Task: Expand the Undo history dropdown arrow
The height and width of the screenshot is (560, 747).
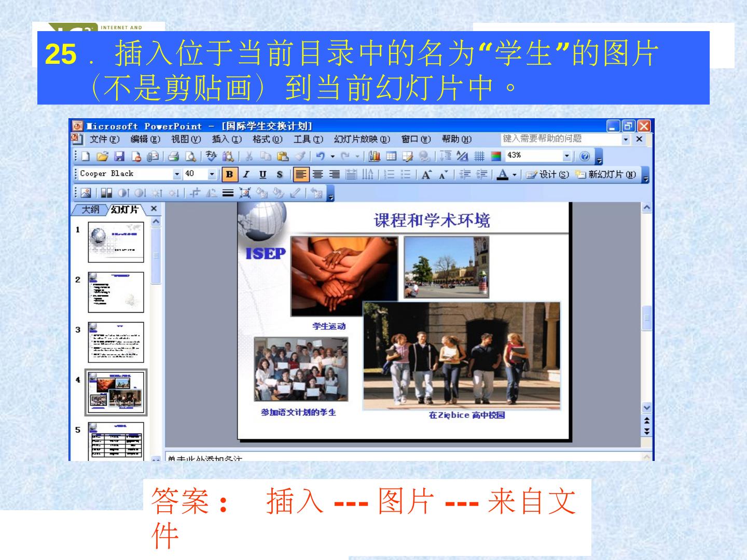Action: tap(333, 156)
